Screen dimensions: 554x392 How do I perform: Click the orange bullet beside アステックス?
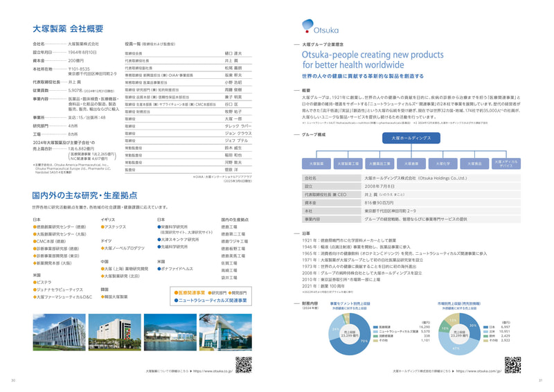[x=103, y=226]
